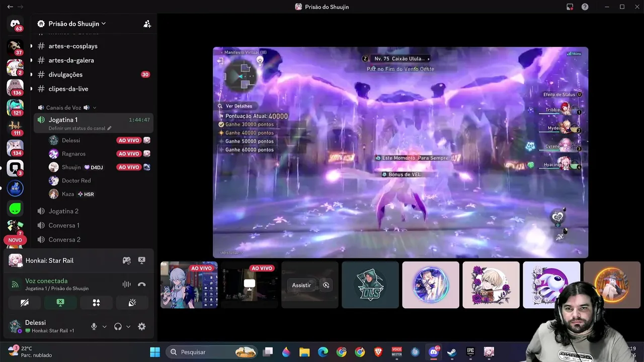Viewport: 644px width, 362px height.
Task: Open Brave browser from the taskbar
Action: pyautogui.click(x=378, y=352)
